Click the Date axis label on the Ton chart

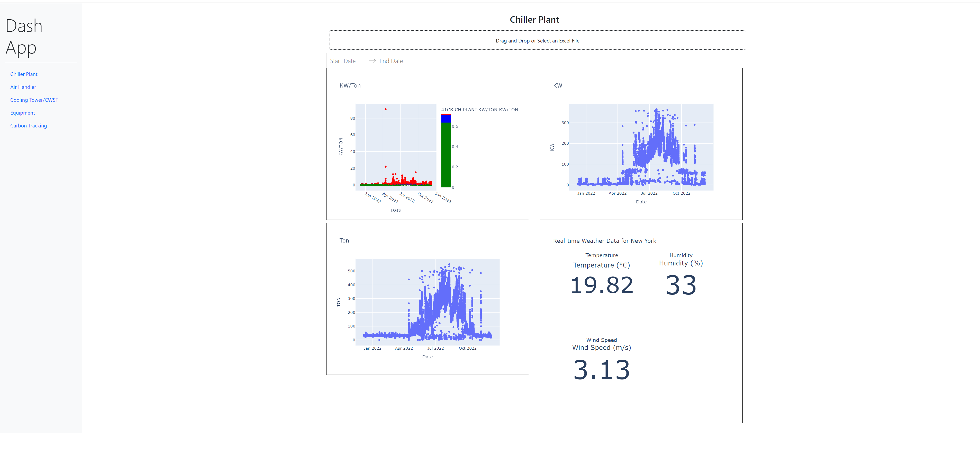coord(427,357)
